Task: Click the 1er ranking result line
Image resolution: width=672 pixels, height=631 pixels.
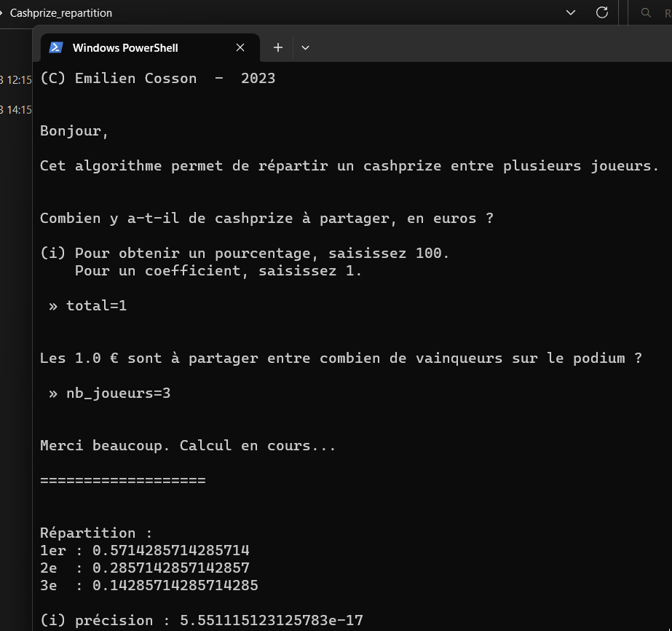Action: (x=146, y=550)
